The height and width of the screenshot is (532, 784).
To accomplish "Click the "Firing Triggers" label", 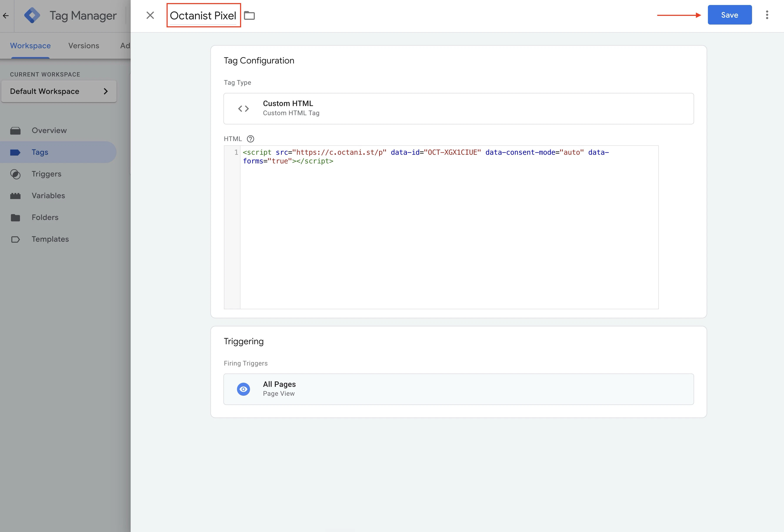I will pos(246,363).
